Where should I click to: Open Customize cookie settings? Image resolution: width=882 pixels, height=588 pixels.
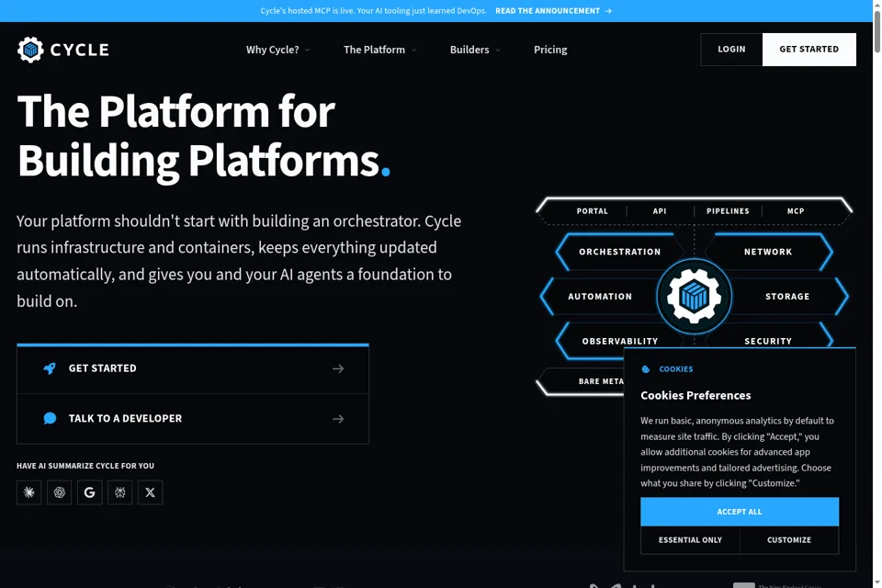[x=789, y=540]
